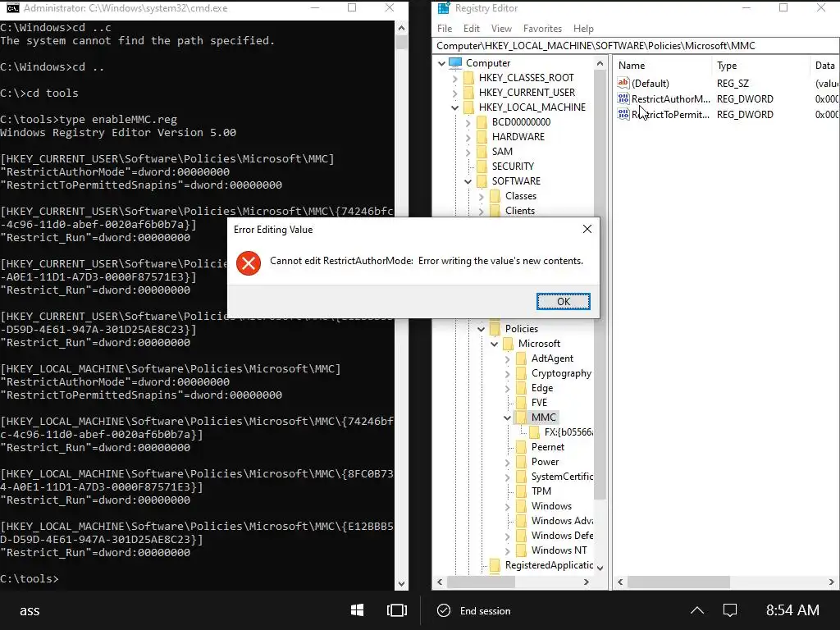Select the Peernet key folder icon

(521, 447)
